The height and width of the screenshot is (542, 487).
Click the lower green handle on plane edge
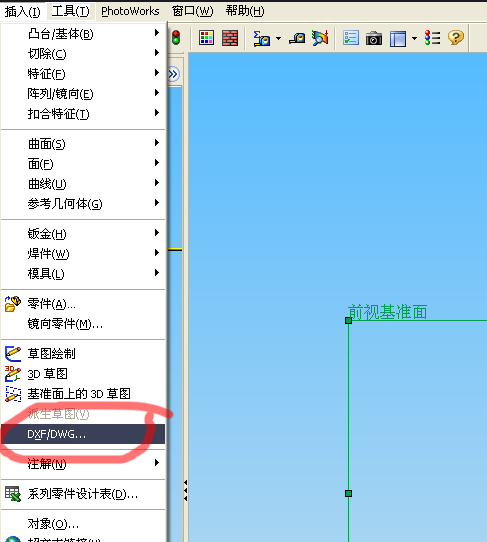click(348, 493)
